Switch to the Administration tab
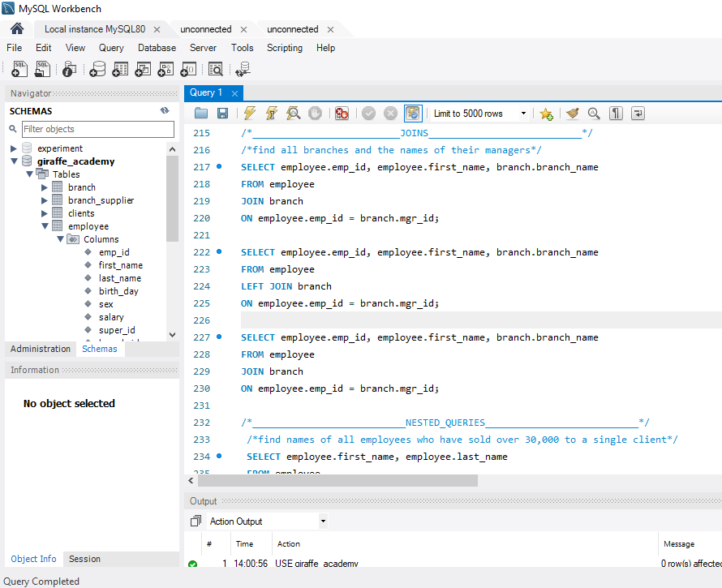722x588 pixels. pos(40,349)
